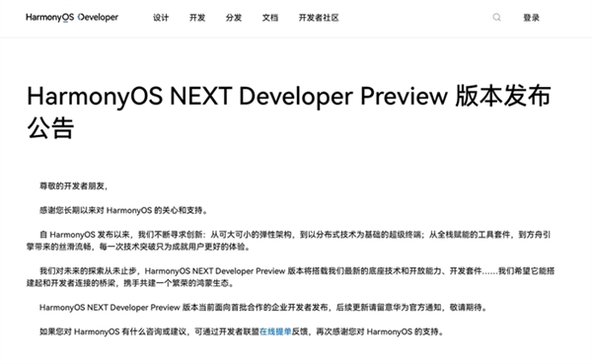The height and width of the screenshot is (364, 592).
Task: Click the sentence ending 敬请期待
Action: point(263,308)
